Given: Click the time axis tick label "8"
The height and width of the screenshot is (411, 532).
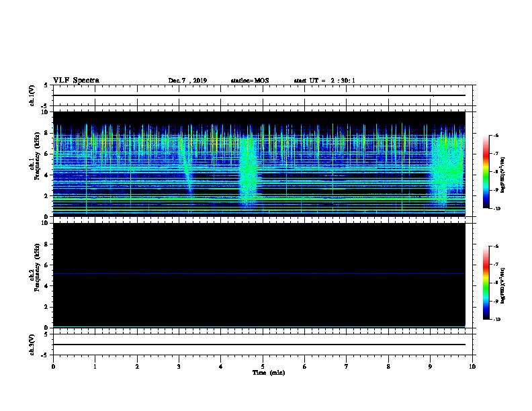Looking at the screenshot, I should (388, 367).
